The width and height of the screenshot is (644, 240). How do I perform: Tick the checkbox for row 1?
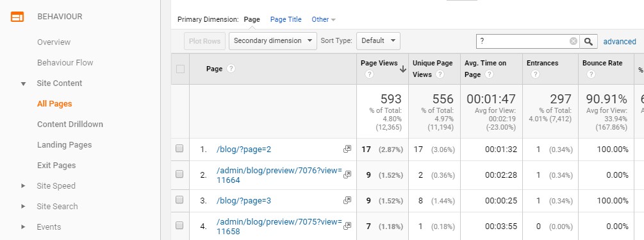tap(179, 148)
